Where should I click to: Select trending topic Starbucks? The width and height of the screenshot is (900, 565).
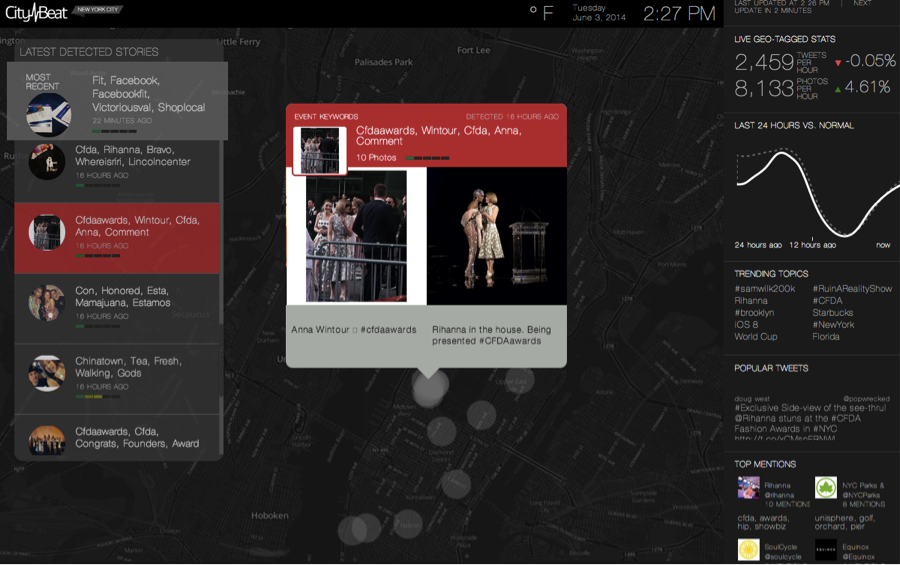click(833, 313)
